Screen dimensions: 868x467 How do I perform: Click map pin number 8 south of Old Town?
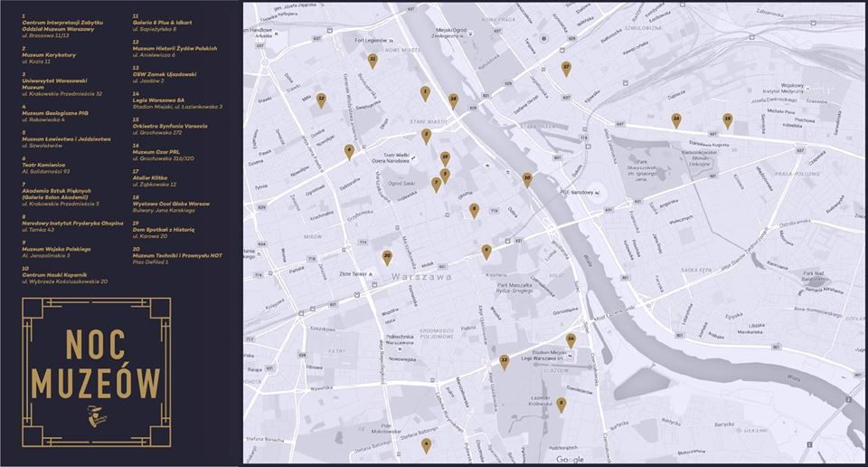(x=474, y=210)
